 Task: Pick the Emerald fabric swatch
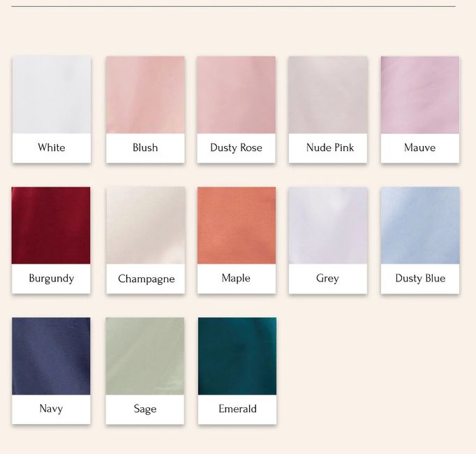coord(237,371)
